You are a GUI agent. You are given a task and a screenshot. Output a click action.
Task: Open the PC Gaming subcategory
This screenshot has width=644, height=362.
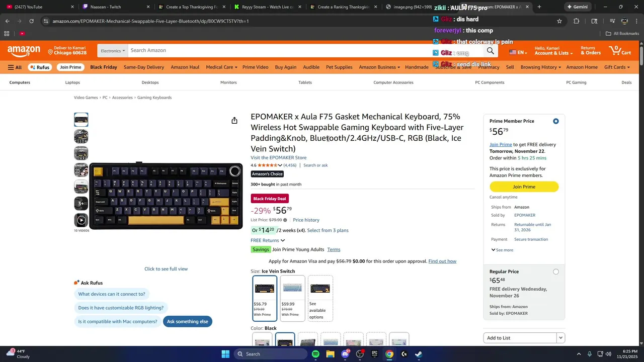tap(576, 82)
